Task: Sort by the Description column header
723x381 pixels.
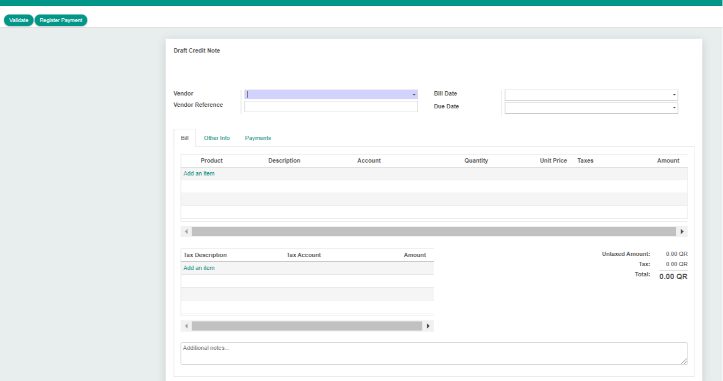Action: [x=284, y=161]
